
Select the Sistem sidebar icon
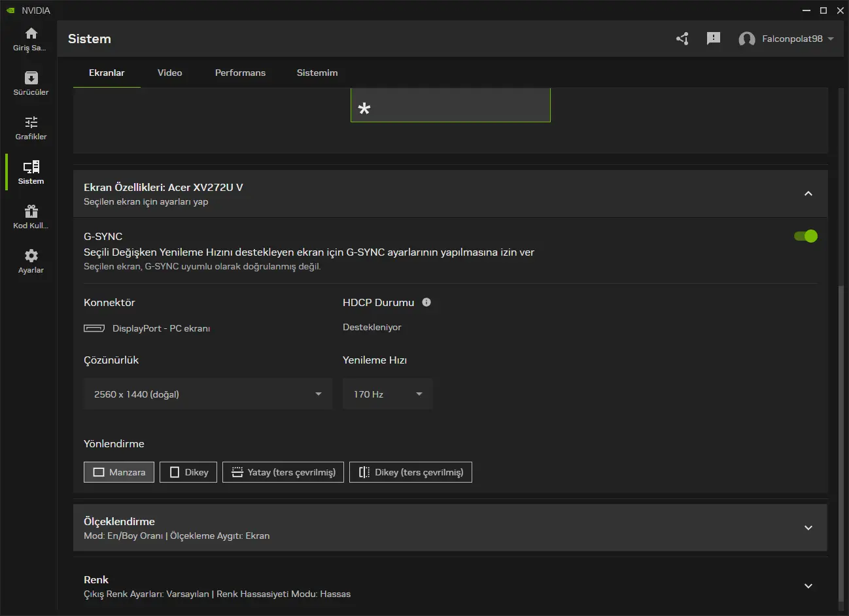click(31, 167)
